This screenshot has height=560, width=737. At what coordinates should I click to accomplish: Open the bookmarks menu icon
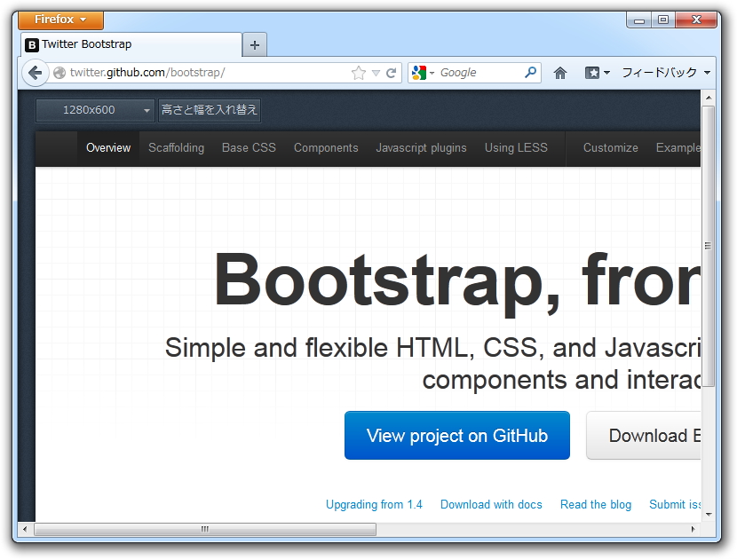pyautogui.click(x=597, y=73)
